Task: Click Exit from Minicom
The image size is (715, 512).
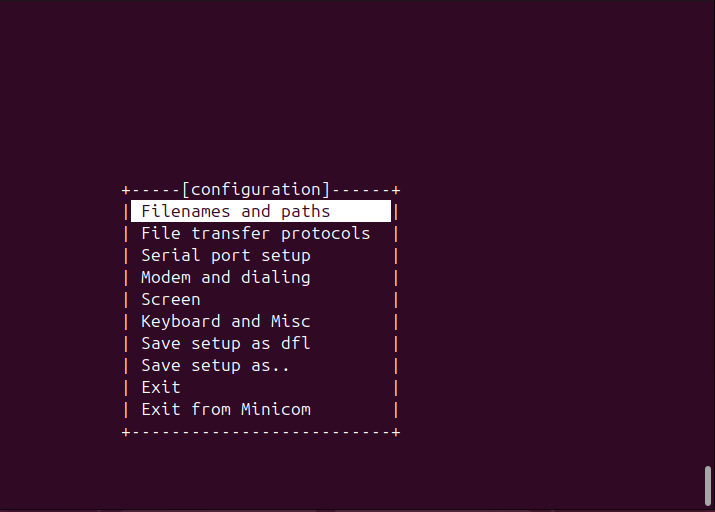Action: click(225, 409)
